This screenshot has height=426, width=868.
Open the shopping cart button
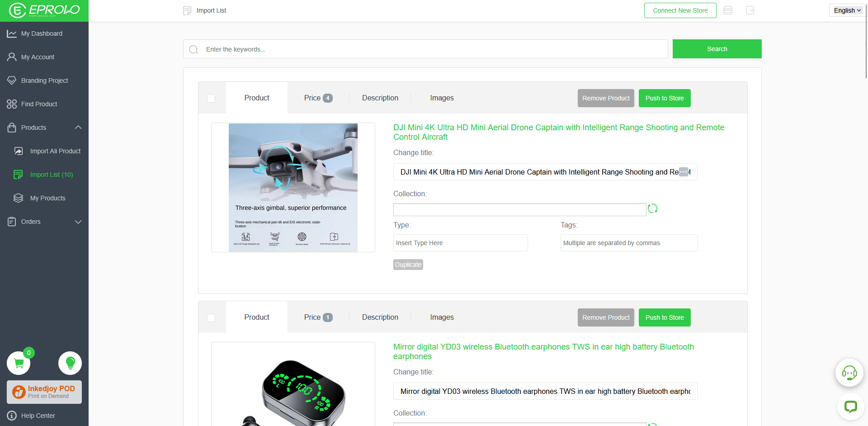[19, 363]
